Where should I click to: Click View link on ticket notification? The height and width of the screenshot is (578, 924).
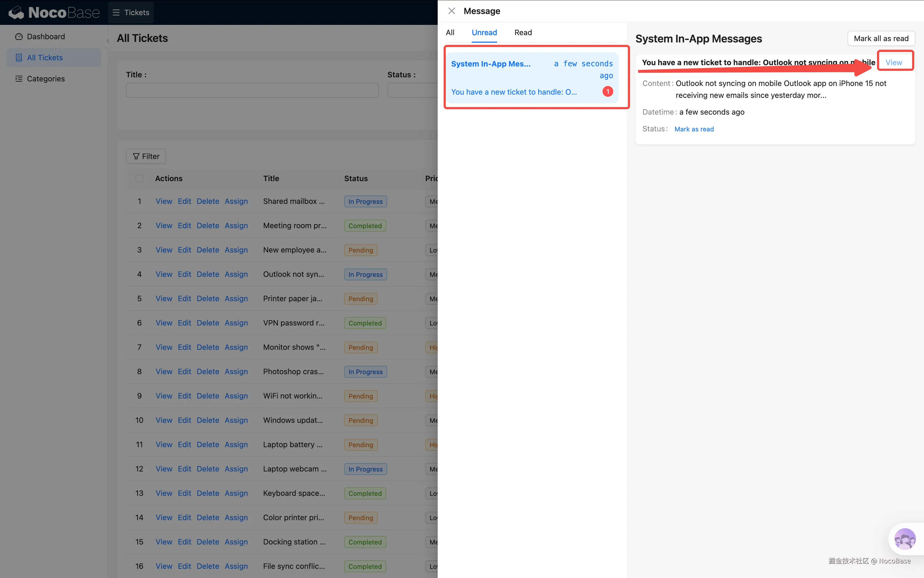coord(894,62)
